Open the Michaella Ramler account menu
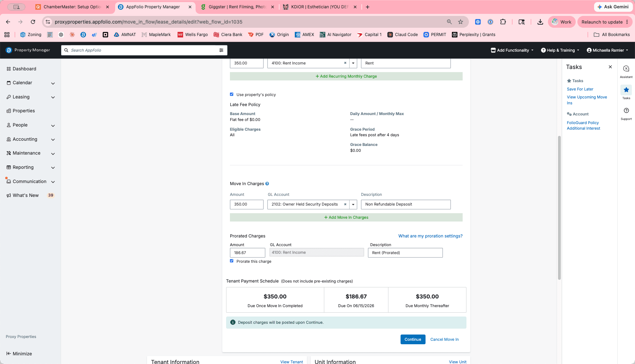Image resolution: width=635 pixels, height=364 pixels. pyautogui.click(x=607, y=50)
